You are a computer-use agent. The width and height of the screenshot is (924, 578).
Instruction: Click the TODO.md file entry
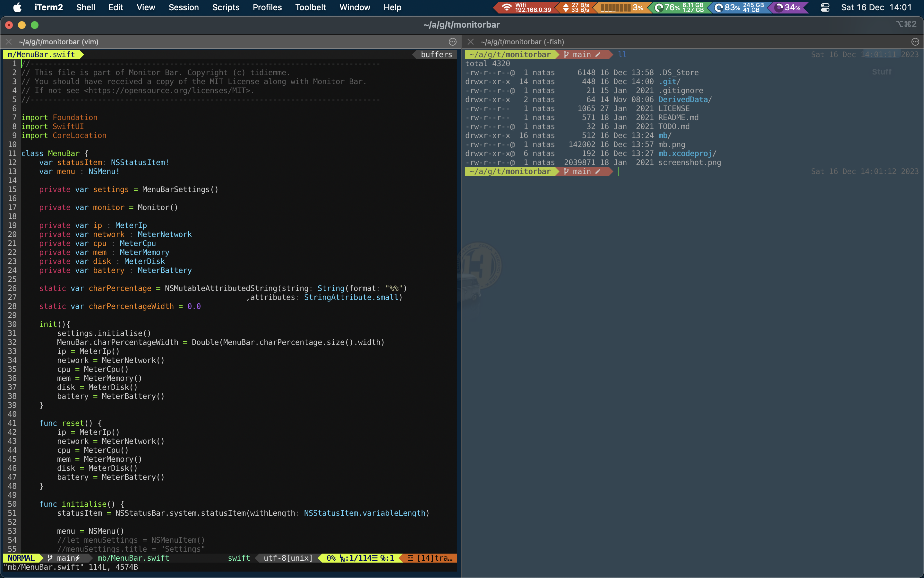pos(674,127)
